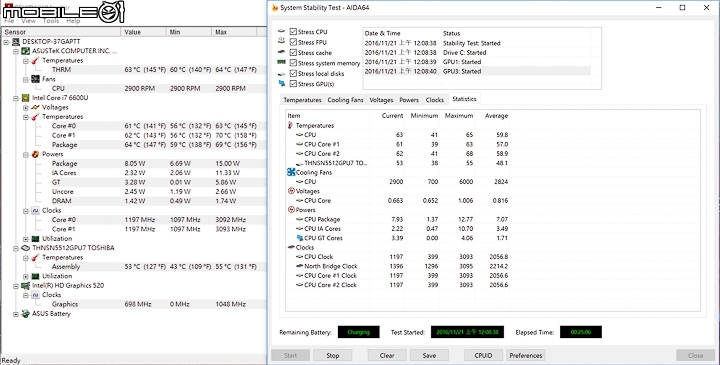Select the North Bridge Clock row
This screenshot has height=365, width=720.
398,266
